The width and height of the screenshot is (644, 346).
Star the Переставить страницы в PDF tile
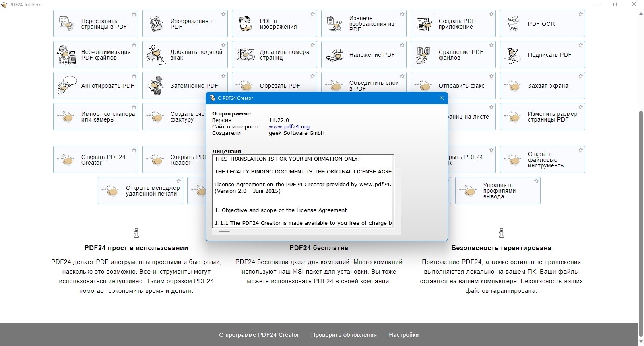(134, 14)
